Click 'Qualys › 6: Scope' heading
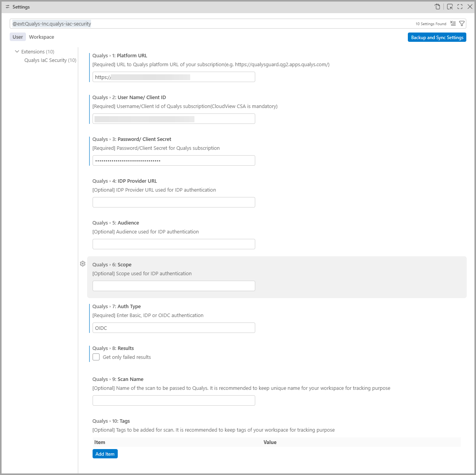The height and width of the screenshot is (475, 476). [112, 264]
